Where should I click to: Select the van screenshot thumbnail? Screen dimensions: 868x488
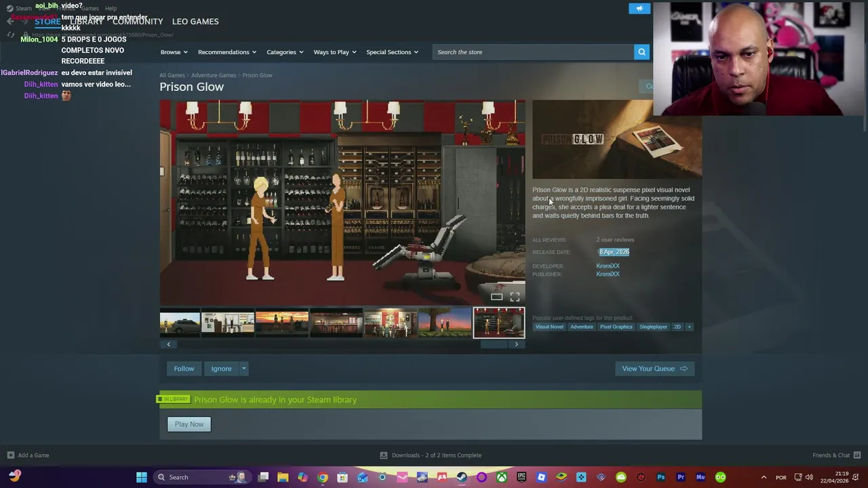click(180, 323)
